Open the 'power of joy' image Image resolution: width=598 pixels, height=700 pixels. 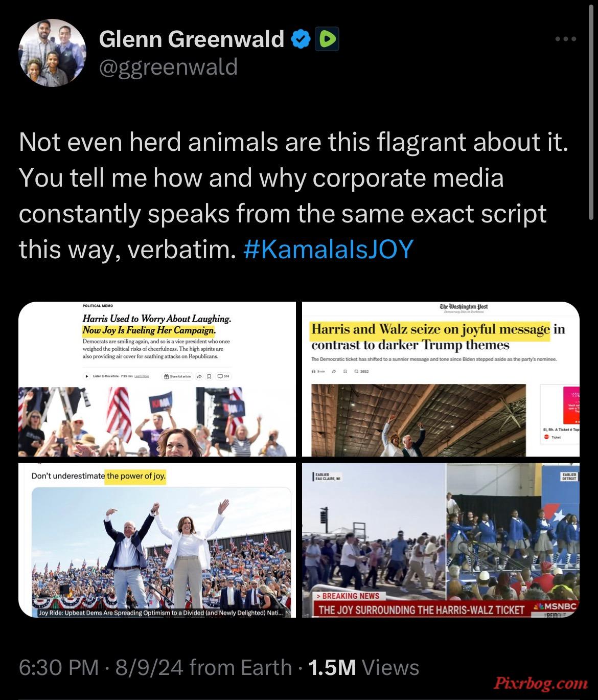157,540
